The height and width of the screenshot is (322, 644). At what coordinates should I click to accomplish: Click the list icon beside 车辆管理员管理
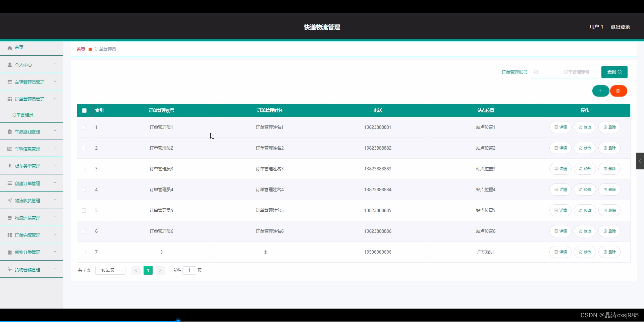tap(10, 82)
